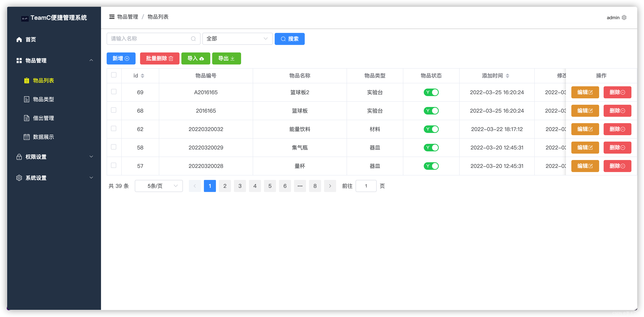
Task: Expand the 权限设置 menu chevron
Action: pyautogui.click(x=91, y=156)
